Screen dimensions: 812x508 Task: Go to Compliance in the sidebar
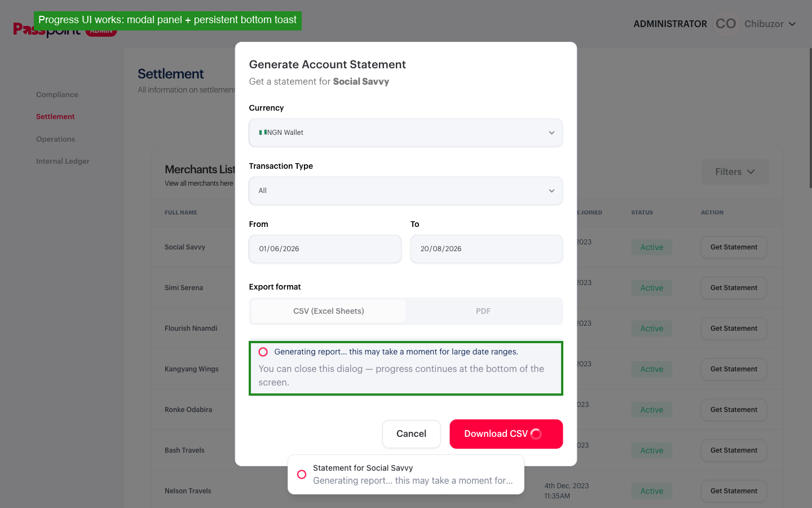tap(57, 94)
